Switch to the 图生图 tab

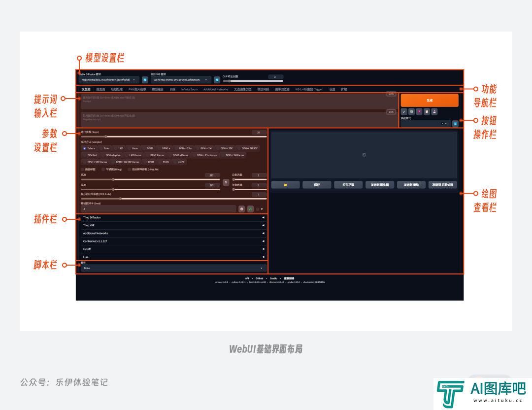pos(100,89)
